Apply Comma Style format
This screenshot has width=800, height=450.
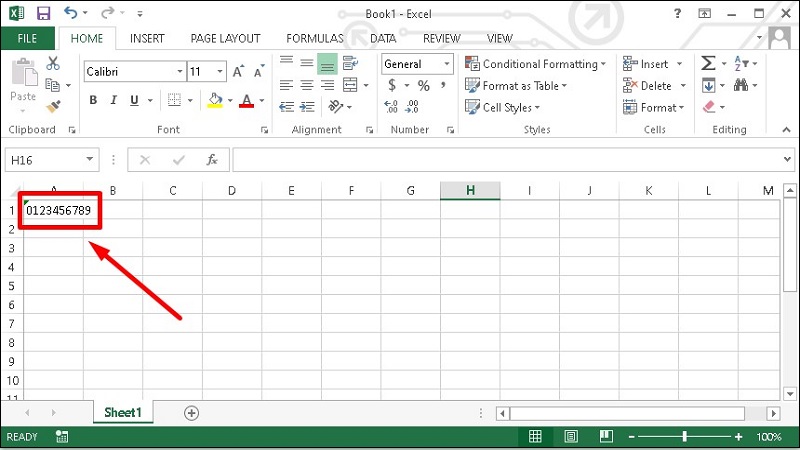[443, 85]
